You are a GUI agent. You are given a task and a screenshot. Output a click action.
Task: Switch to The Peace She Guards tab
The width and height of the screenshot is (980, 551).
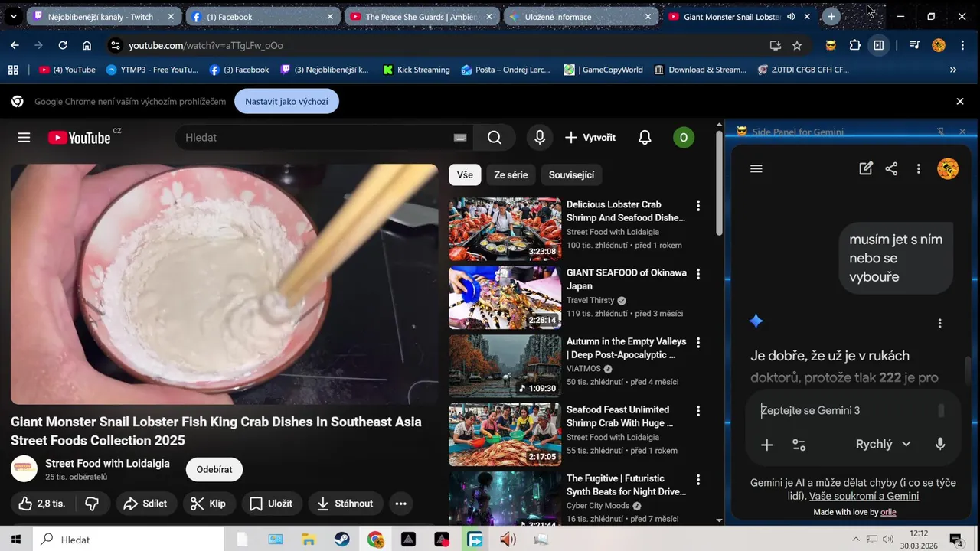click(422, 17)
